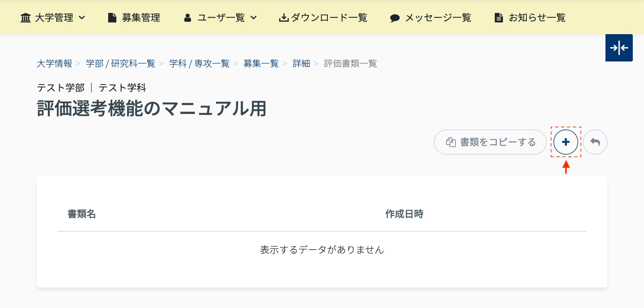Open the ダウンロード一覧 menu item
This screenshot has width=644, height=308.
(323, 18)
